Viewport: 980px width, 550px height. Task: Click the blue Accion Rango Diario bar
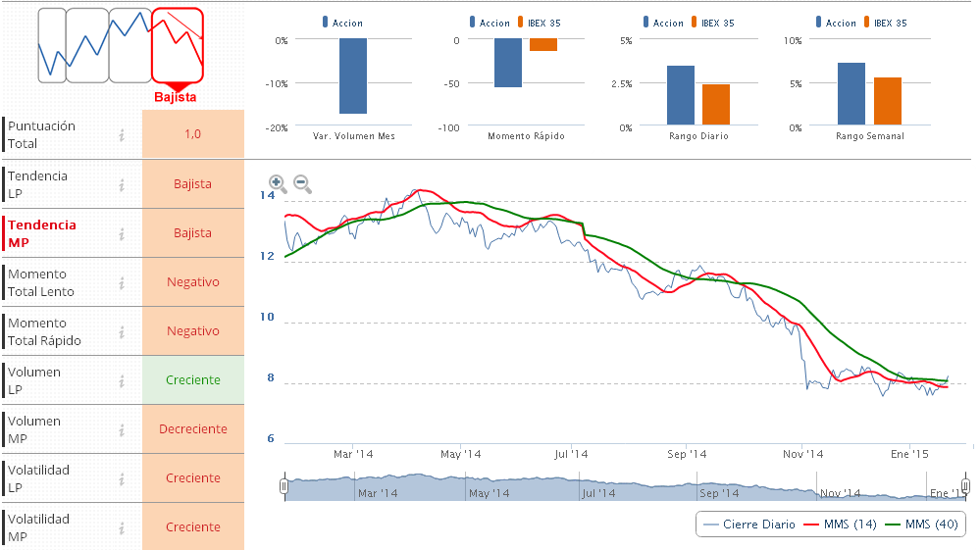click(681, 95)
